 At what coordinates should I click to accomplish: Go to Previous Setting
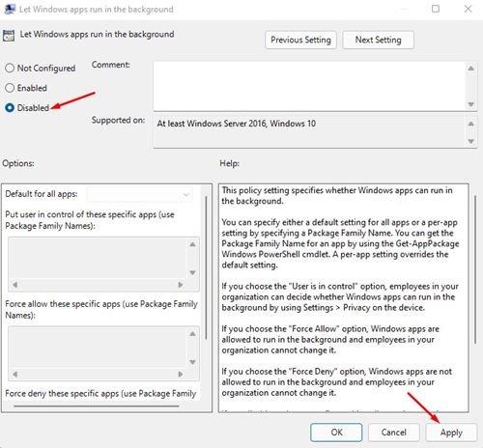point(300,40)
